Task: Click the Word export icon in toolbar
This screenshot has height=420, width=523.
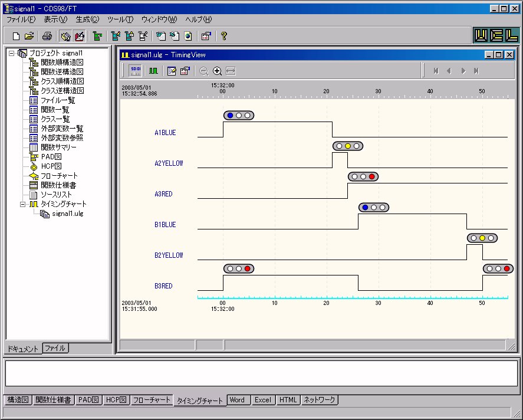Action: [160, 36]
